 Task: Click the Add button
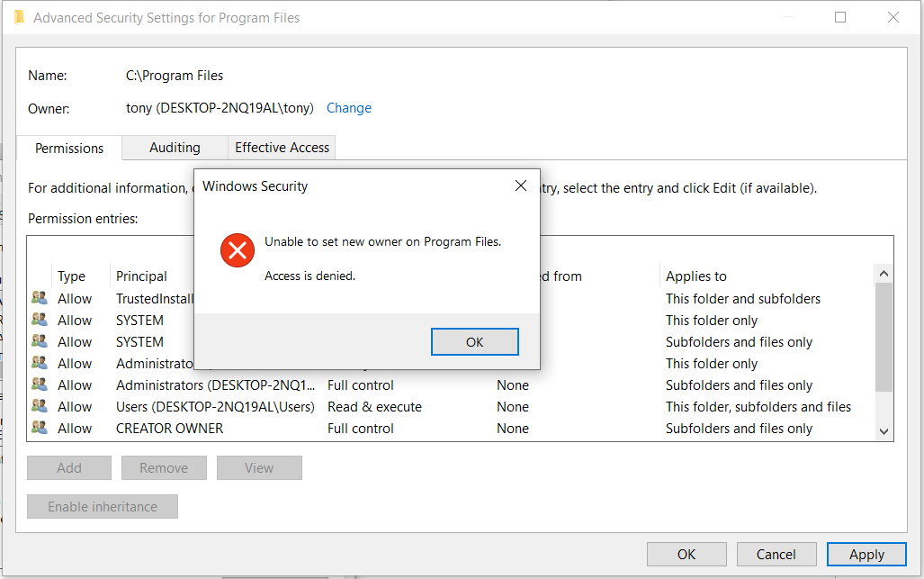point(69,468)
